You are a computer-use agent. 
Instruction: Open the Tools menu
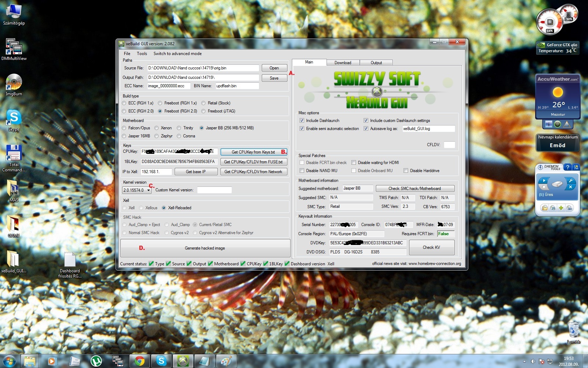142,54
